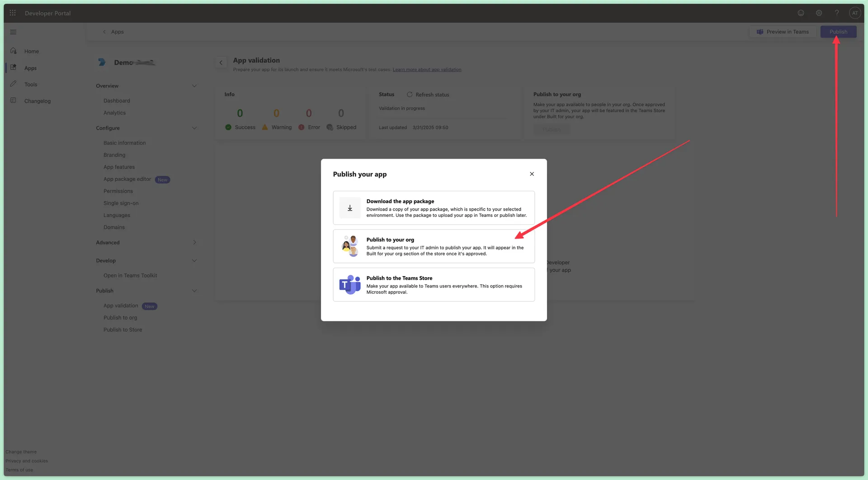Screen dimensions: 868x480
Task: Click the Preview in Teams button
Action: coord(783,32)
